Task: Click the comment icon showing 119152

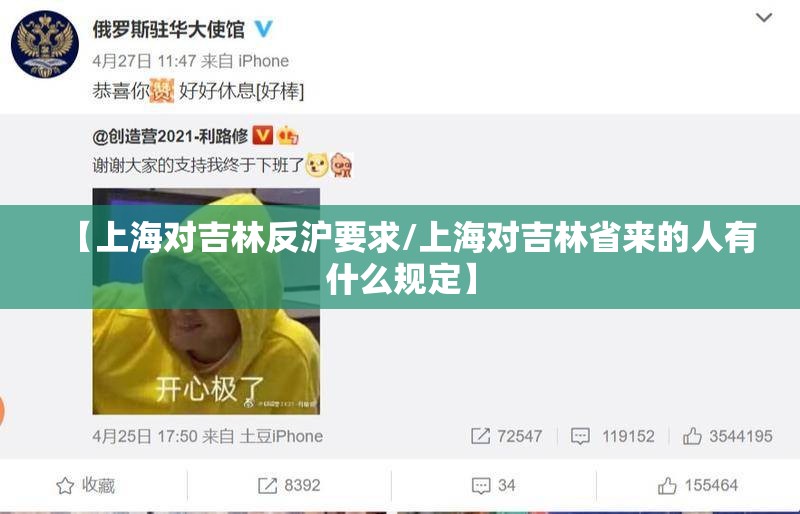Action: tap(580, 436)
